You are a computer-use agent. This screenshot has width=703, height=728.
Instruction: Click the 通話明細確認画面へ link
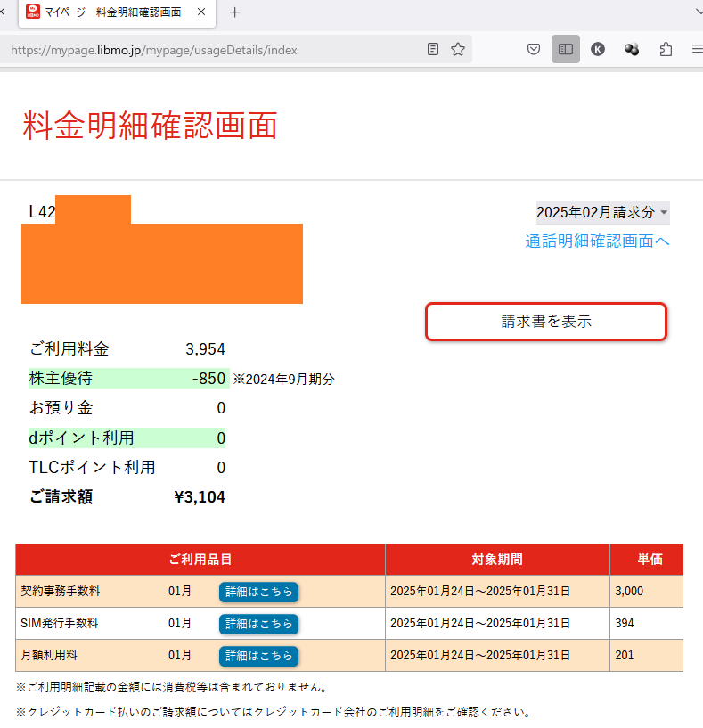pyautogui.click(x=597, y=241)
